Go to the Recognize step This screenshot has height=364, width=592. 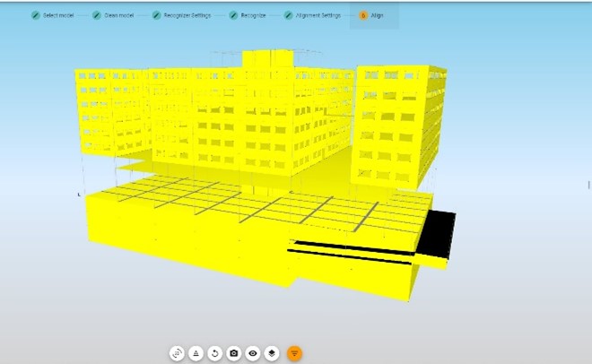click(x=248, y=15)
